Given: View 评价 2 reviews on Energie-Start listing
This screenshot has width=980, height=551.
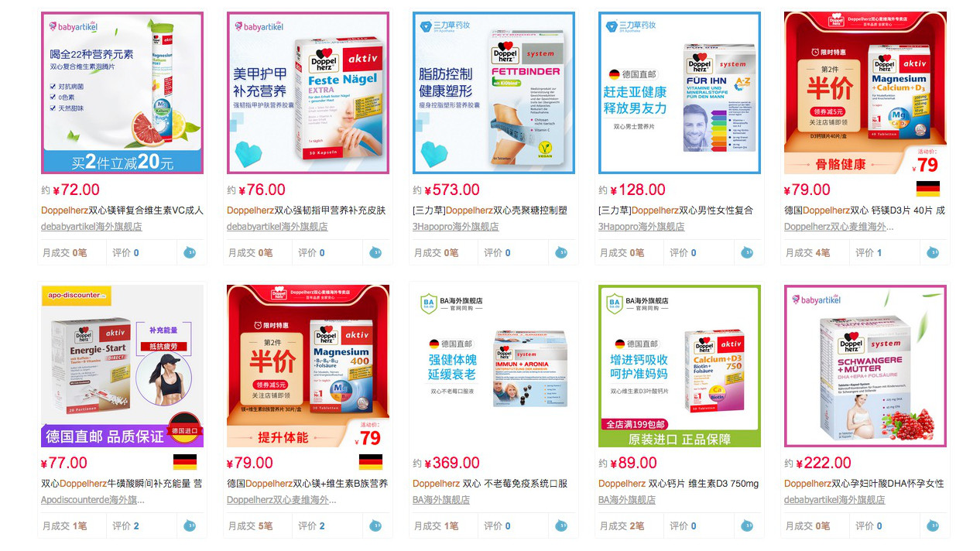Looking at the screenshot, I should pos(125,525).
